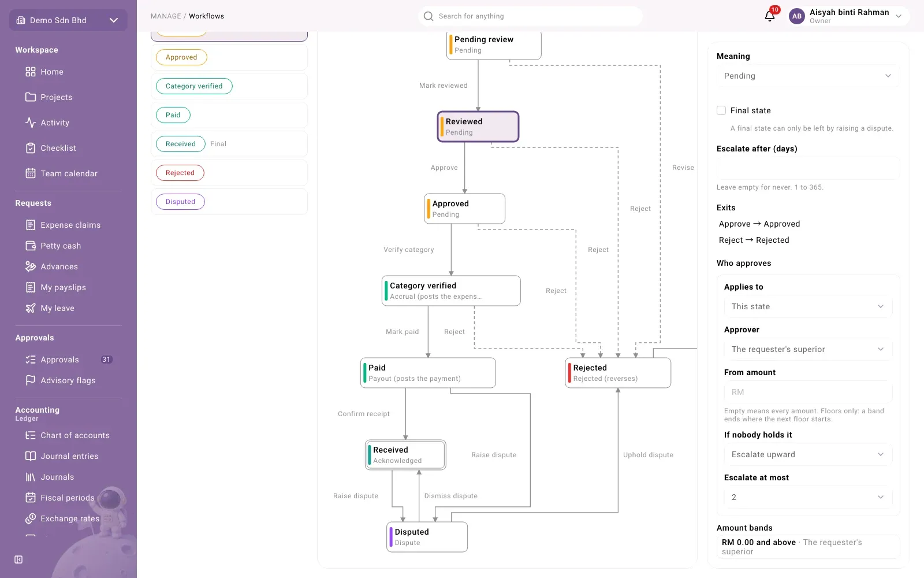
Task: Click the Chart of accounts icon
Action: coord(31,435)
